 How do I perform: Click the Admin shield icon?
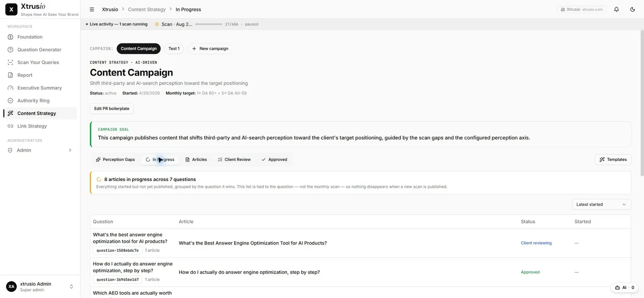point(10,150)
